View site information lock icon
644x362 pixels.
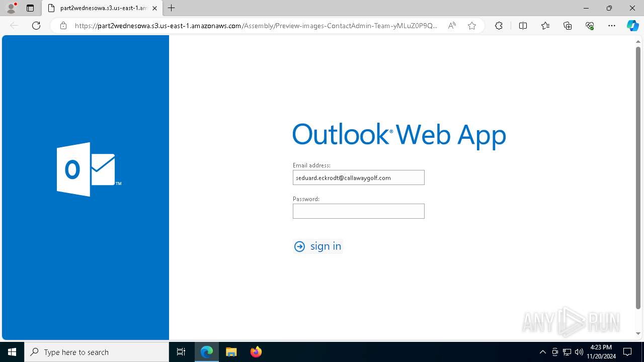[x=63, y=26]
